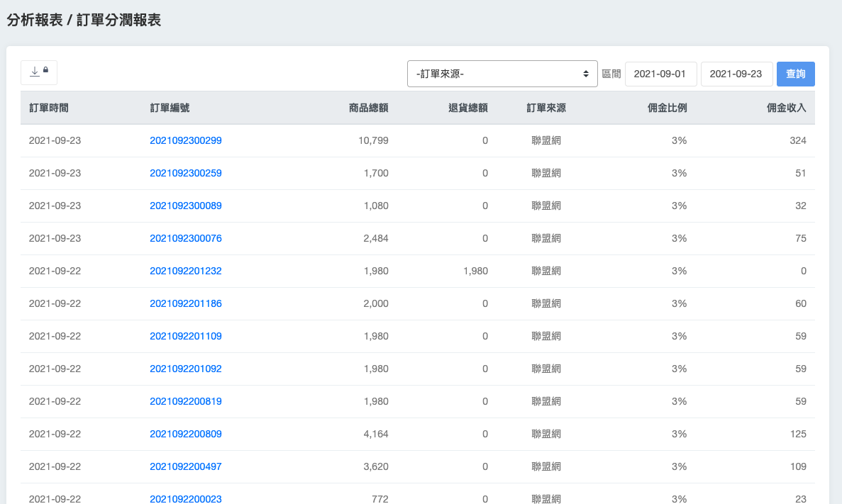Click product total for order 2021092201109

pos(376,337)
